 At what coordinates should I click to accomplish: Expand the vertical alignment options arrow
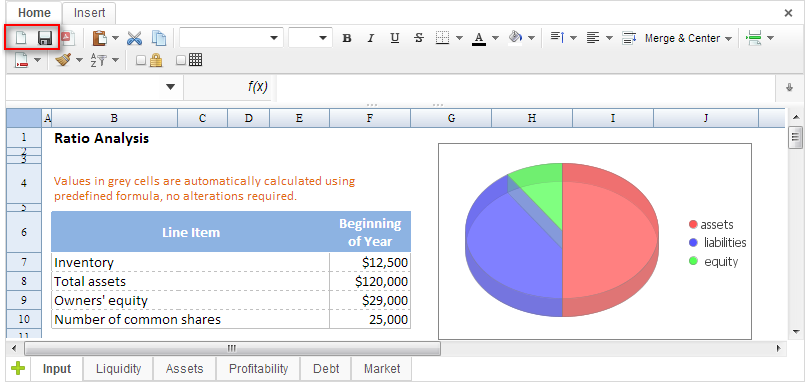pos(573,38)
